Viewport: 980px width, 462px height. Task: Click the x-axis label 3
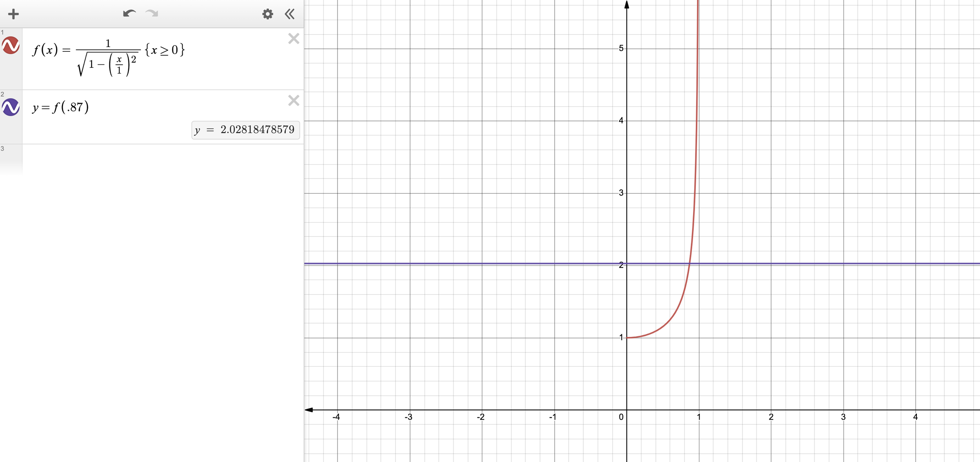(x=843, y=417)
